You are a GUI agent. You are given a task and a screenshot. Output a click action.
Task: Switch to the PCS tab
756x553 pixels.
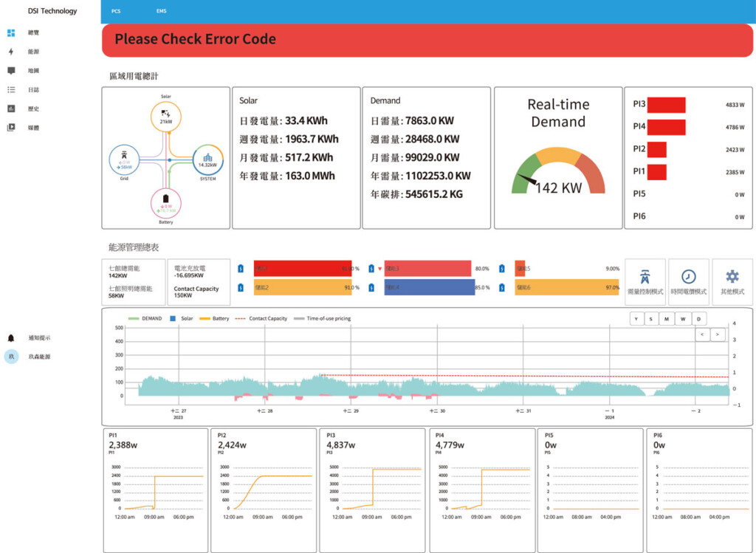[x=116, y=12]
